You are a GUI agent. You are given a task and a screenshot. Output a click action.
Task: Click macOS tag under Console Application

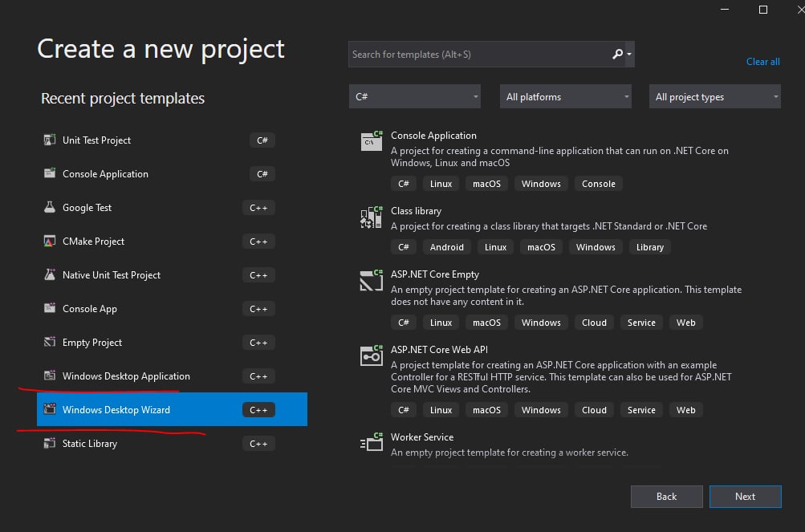click(x=486, y=184)
